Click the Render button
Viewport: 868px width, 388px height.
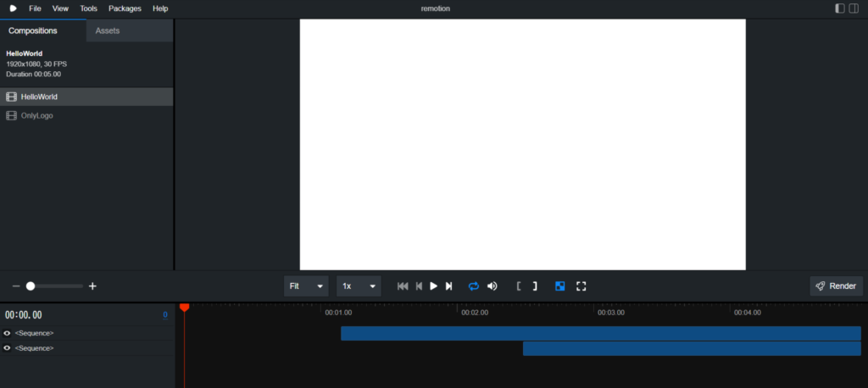tap(836, 286)
